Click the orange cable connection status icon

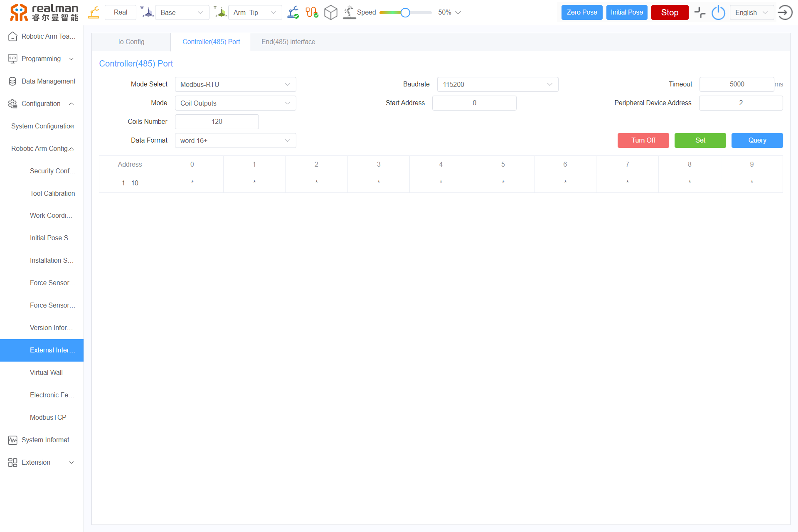[312, 12]
